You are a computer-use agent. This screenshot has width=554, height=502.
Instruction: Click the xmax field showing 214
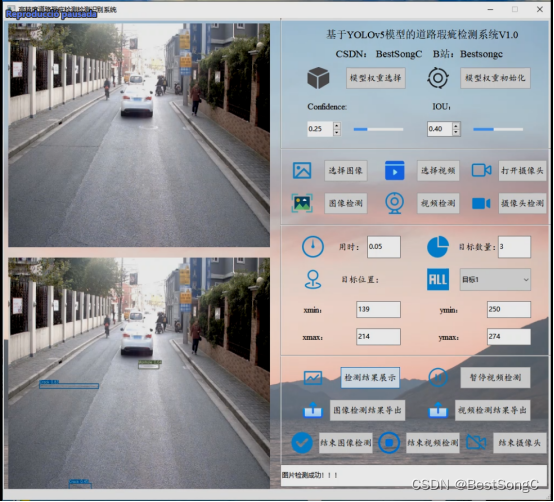(x=378, y=337)
